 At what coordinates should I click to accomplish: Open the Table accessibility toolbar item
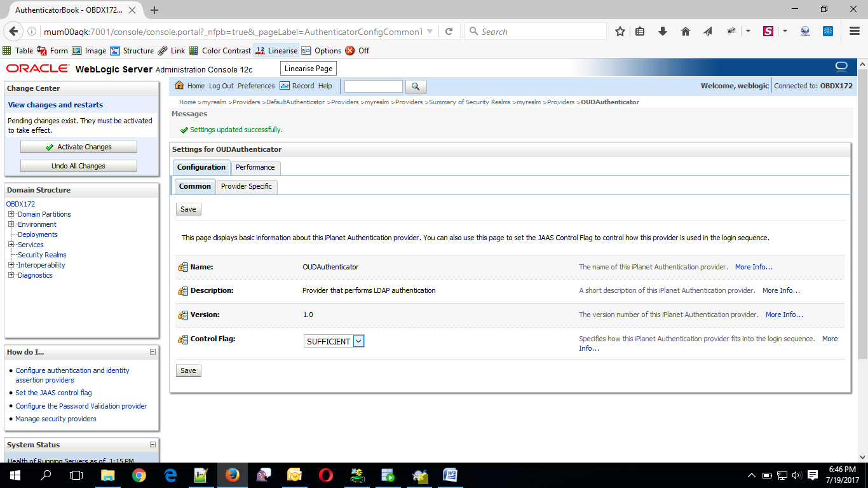(x=18, y=51)
